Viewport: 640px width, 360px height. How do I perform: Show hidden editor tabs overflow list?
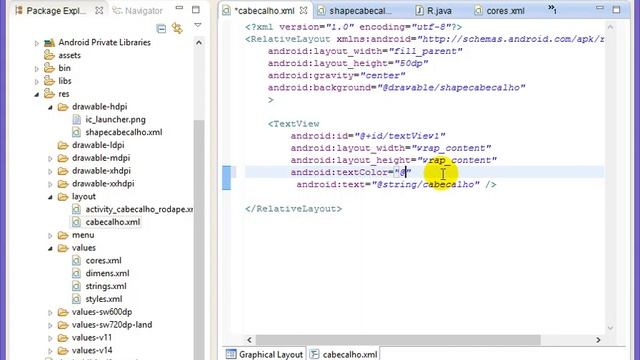[x=552, y=9]
